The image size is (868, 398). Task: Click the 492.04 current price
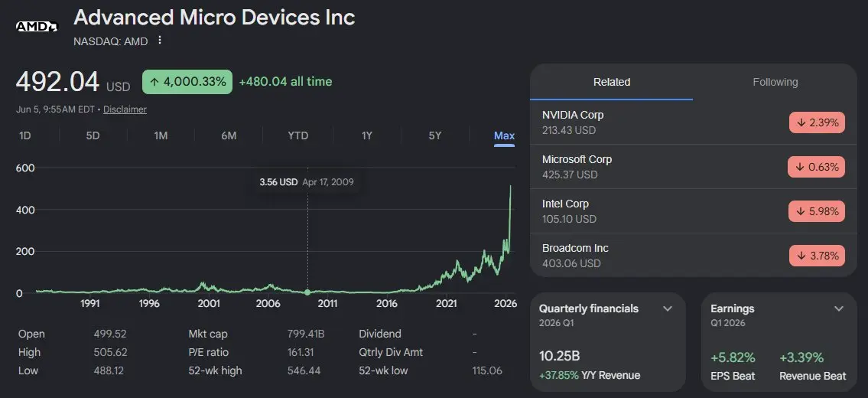pyautogui.click(x=57, y=82)
